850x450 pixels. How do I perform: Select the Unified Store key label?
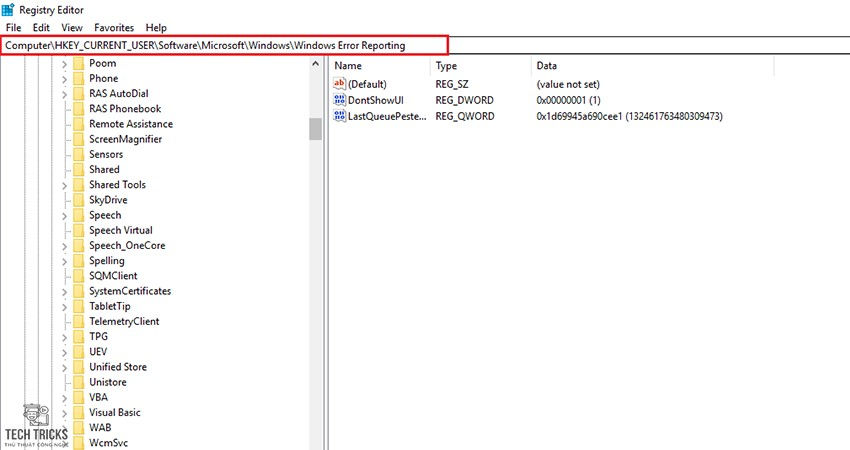(118, 367)
